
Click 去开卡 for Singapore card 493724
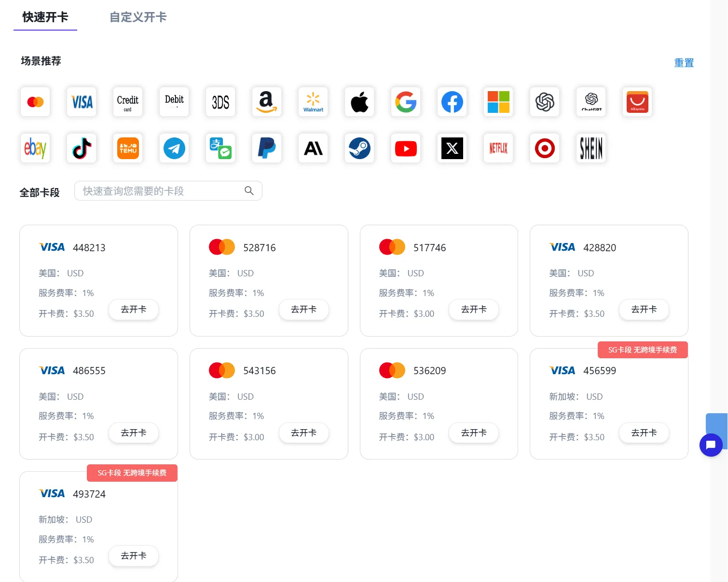pos(134,556)
